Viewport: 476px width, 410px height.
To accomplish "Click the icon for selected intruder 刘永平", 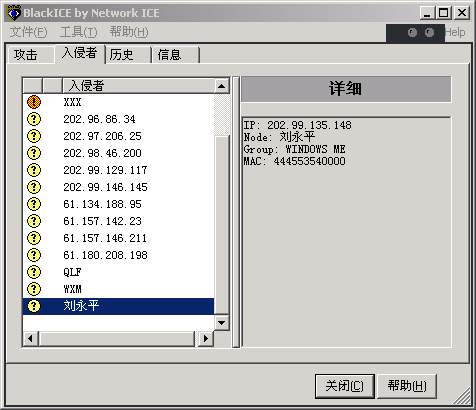I will 34,306.
